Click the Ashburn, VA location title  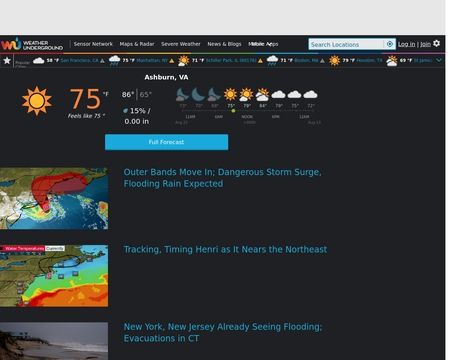[166, 77]
